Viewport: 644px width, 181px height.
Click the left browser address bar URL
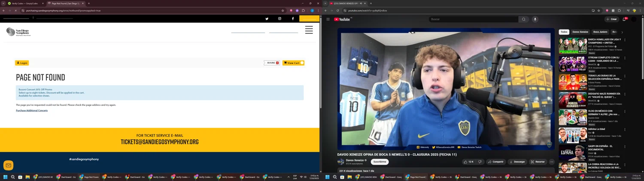[64, 11]
